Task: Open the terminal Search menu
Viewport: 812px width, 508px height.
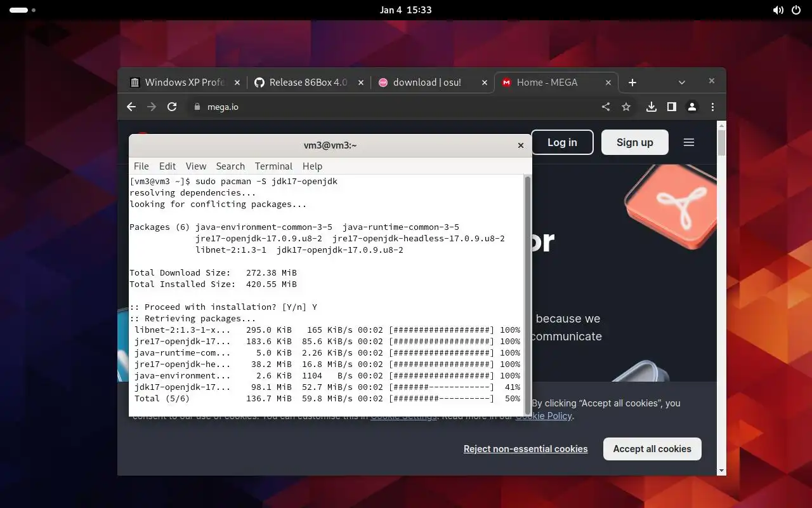Action: [230, 166]
